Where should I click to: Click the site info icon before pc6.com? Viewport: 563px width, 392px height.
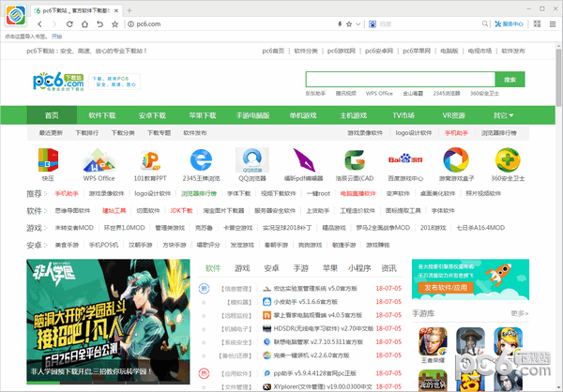[x=131, y=24]
